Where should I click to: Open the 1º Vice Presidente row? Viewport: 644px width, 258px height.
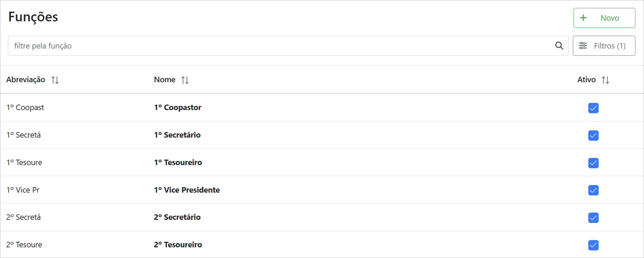pos(187,190)
